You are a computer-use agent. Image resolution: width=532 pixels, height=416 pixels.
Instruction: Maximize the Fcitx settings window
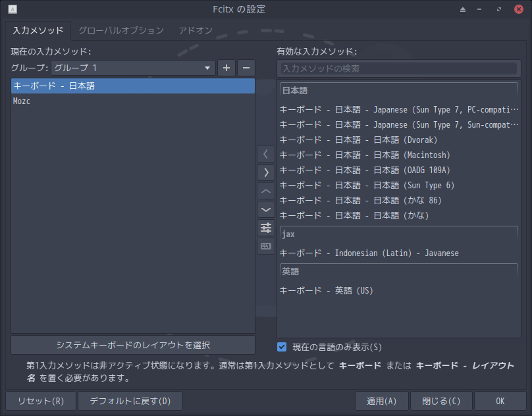coord(499,9)
